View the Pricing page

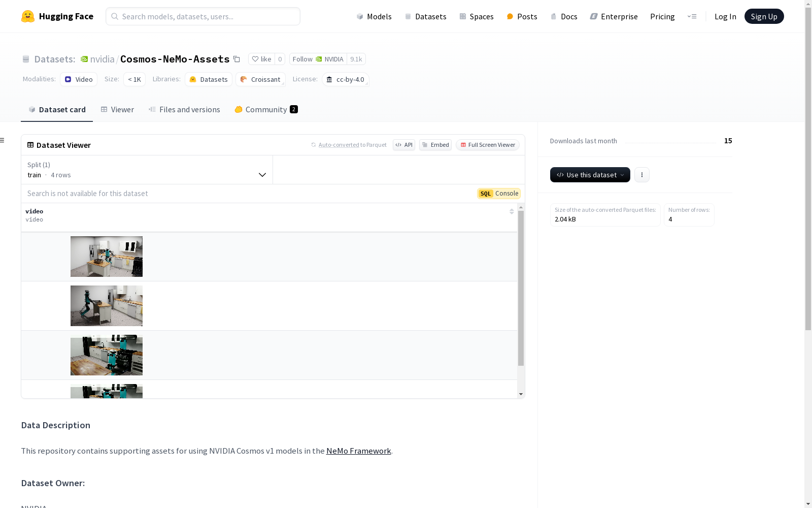pyautogui.click(x=662, y=16)
